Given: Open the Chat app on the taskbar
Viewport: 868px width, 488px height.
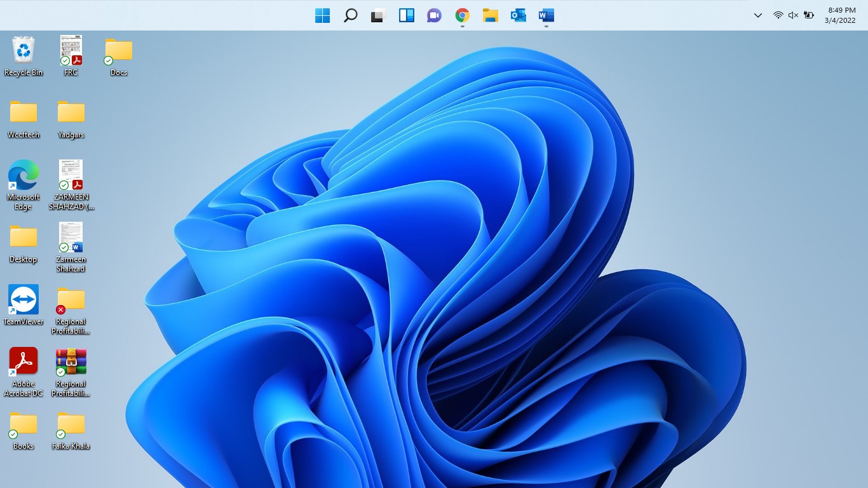Looking at the screenshot, I should point(434,15).
